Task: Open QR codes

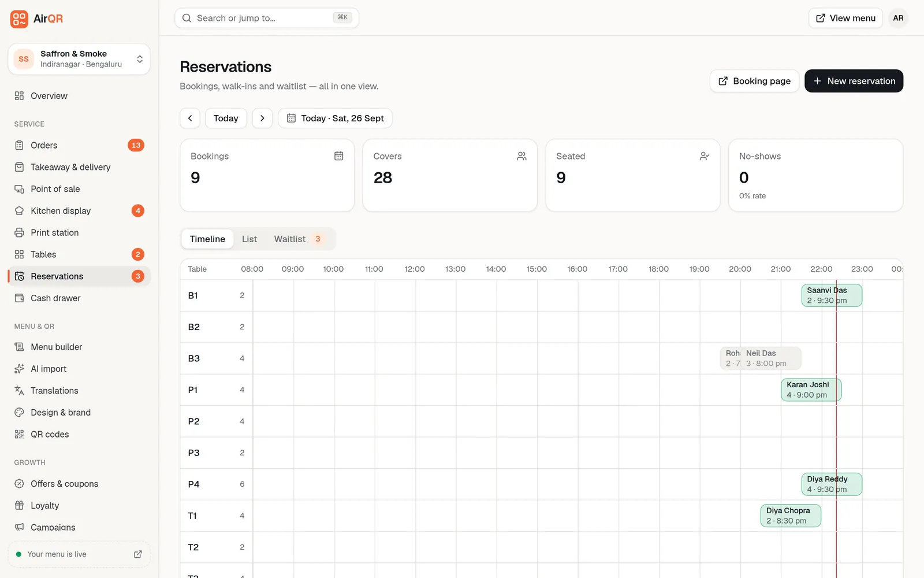Action: [79, 434]
